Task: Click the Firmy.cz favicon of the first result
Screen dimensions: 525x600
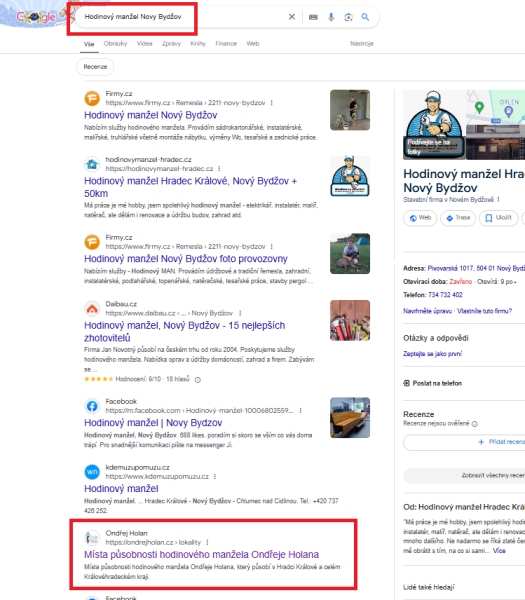Action: point(92,98)
